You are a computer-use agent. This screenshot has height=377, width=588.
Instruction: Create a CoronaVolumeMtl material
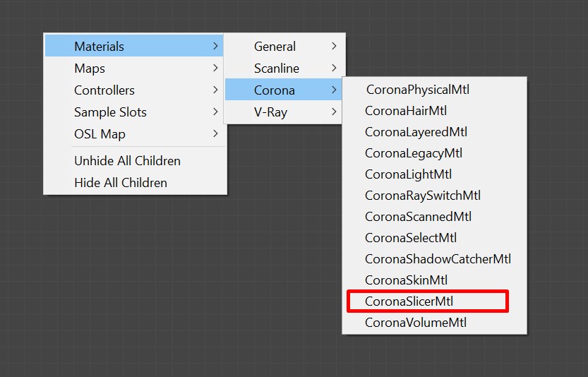(x=434, y=323)
